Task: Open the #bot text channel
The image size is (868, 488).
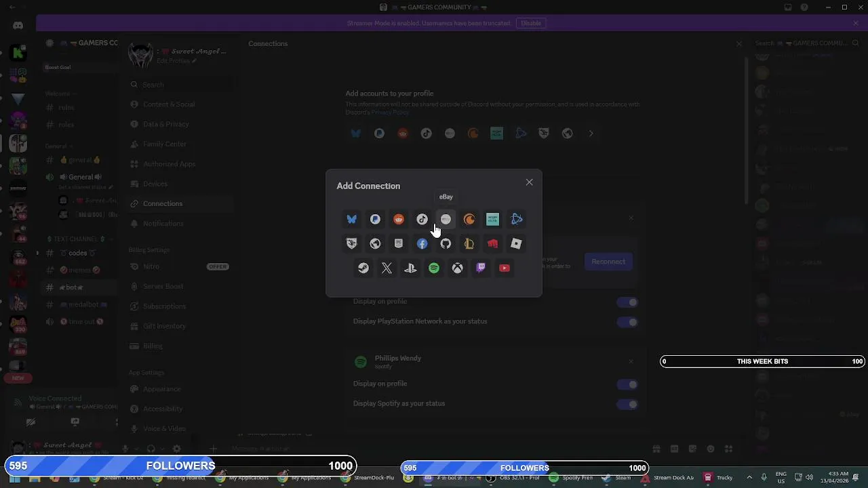Action: point(79,287)
